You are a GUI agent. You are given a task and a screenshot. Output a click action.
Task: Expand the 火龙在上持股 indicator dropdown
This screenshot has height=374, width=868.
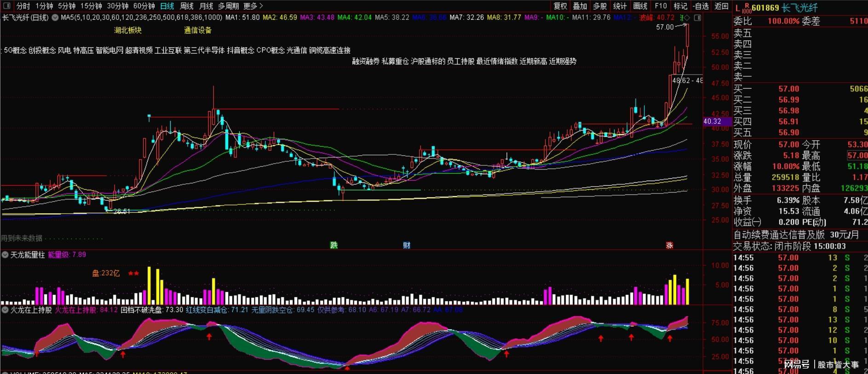[x=5, y=310]
